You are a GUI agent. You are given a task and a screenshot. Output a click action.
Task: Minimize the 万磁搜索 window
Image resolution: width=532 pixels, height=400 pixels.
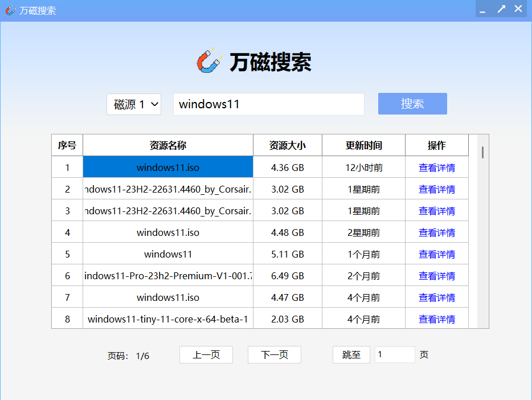[483, 10]
